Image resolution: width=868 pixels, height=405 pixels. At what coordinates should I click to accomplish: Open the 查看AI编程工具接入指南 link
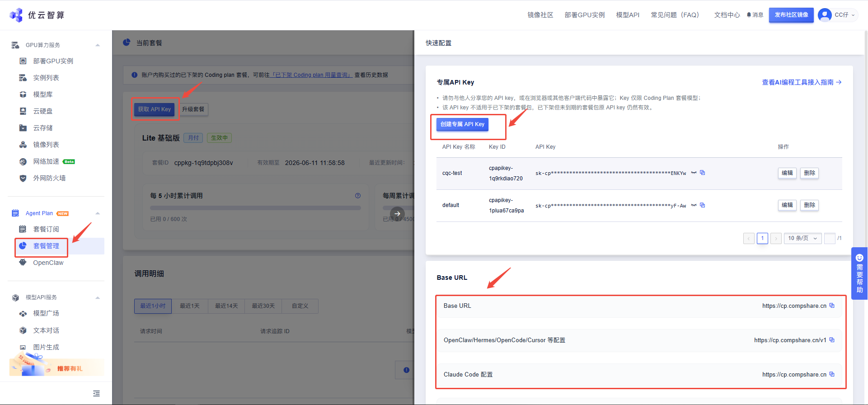[x=802, y=82]
